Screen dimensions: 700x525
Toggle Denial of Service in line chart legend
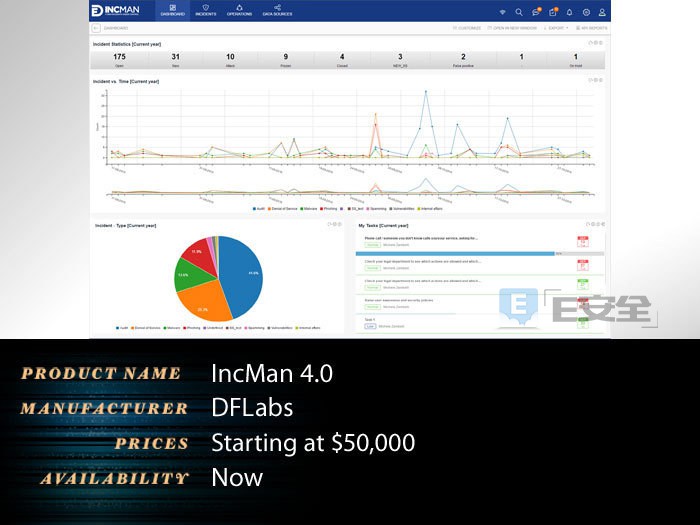[283, 208]
